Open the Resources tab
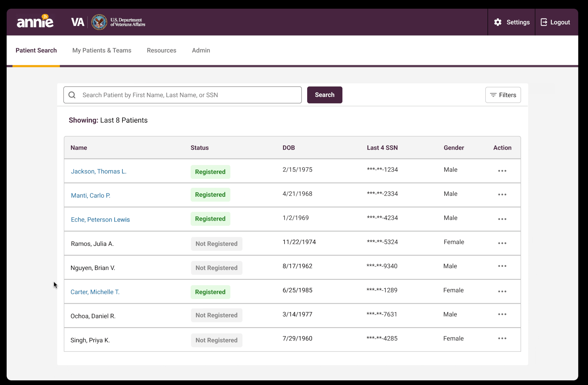The width and height of the screenshot is (588, 385). tap(162, 50)
